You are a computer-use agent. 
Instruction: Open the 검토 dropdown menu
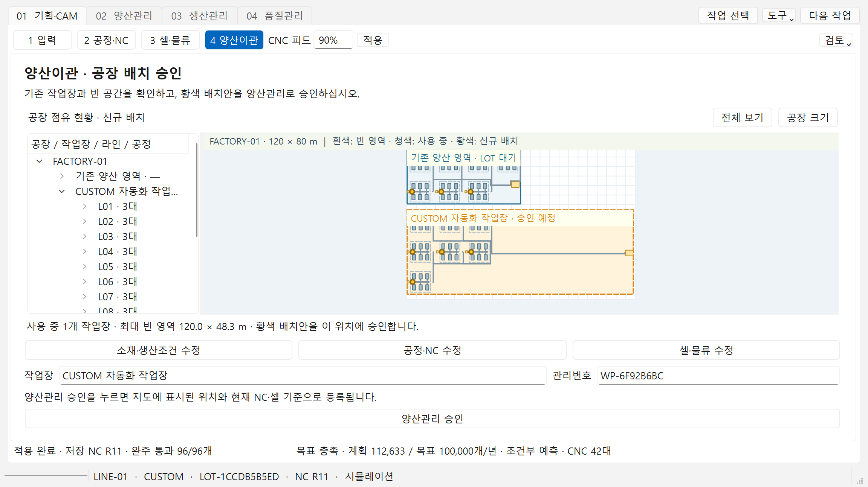[x=836, y=40]
